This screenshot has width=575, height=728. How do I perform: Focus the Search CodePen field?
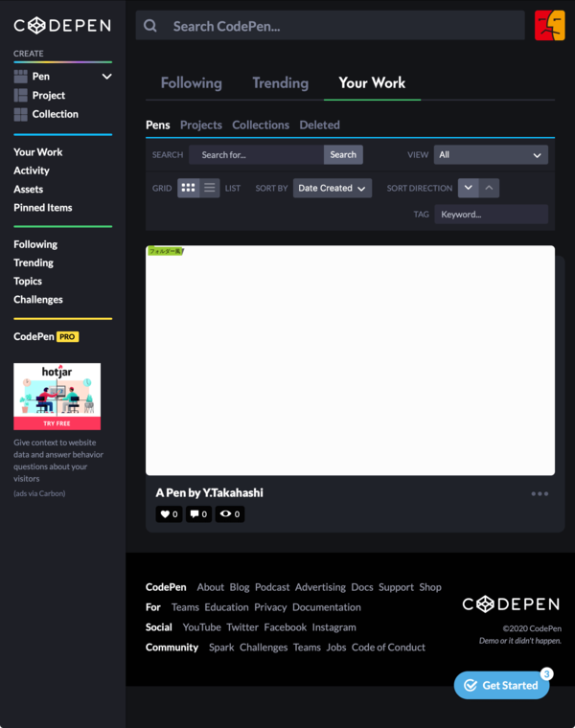click(331, 26)
